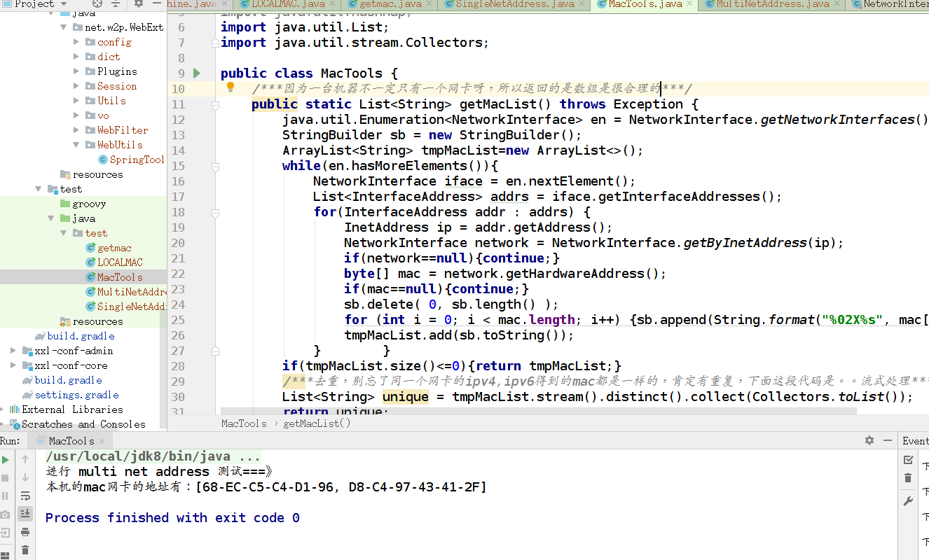Close the MacTools.java tab

pyautogui.click(x=689, y=4)
